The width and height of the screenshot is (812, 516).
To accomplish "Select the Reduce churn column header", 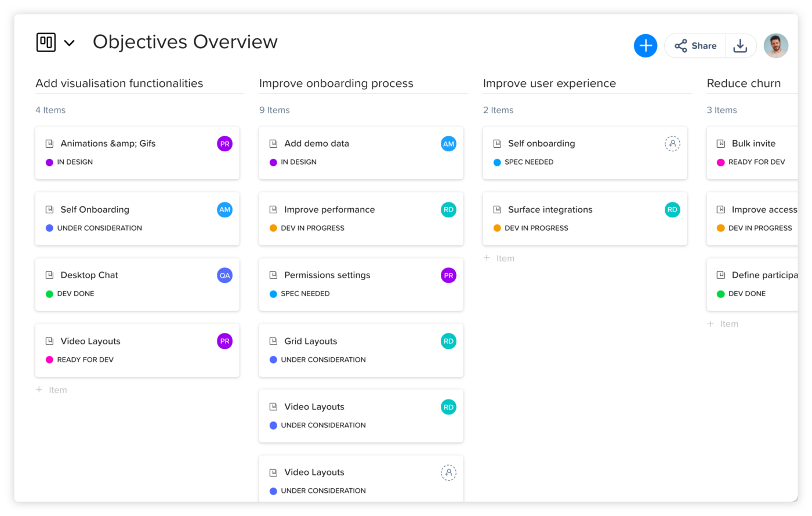I will (x=744, y=83).
